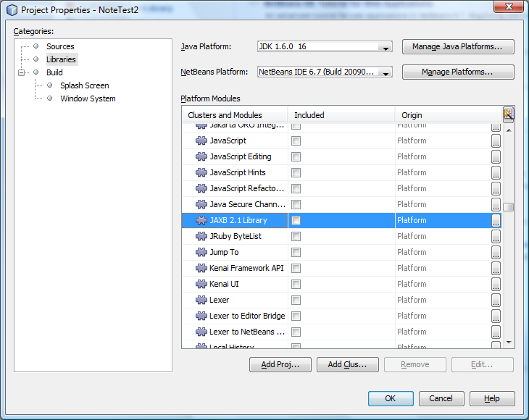Click the table column settings icon
Screen dimensions: 529x420
(x=508, y=114)
